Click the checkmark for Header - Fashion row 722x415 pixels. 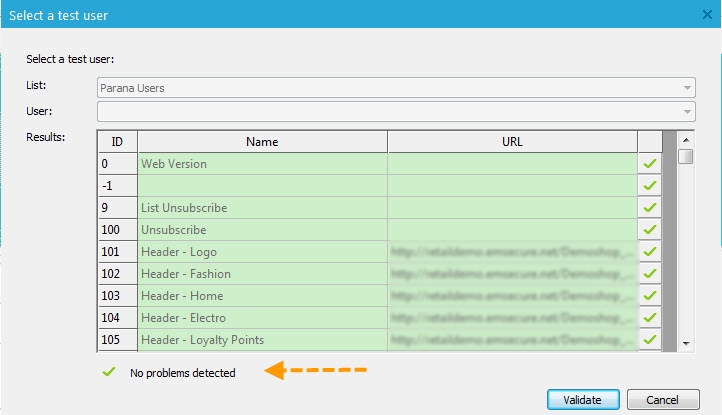650,274
